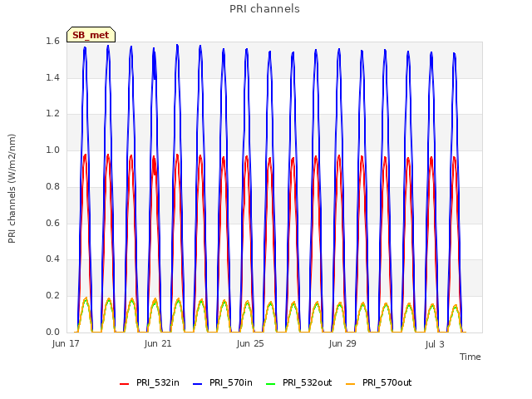Click the 0.0 y-axis tick label
Screen dimensions: 532x399
click(52, 332)
